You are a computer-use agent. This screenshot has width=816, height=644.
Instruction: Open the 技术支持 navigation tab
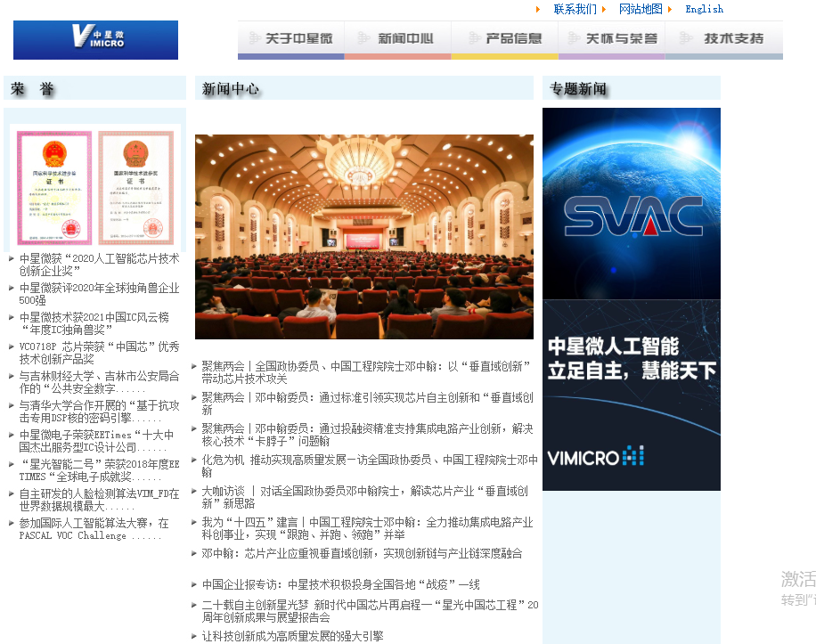tap(724, 40)
